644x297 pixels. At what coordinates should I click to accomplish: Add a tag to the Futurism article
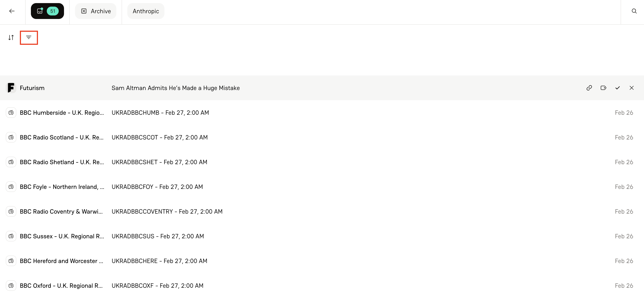tap(603, 88)
